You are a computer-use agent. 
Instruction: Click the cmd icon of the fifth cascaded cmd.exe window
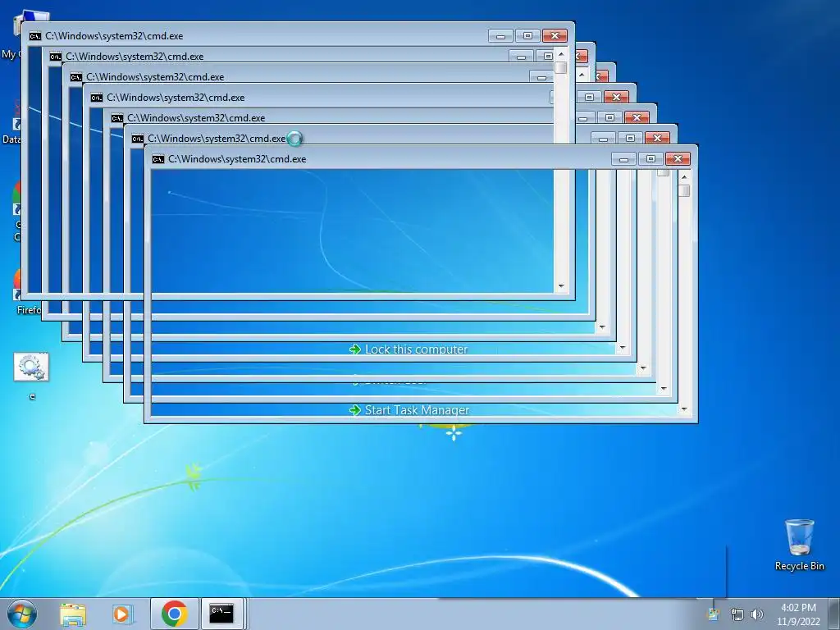[117, 118]
